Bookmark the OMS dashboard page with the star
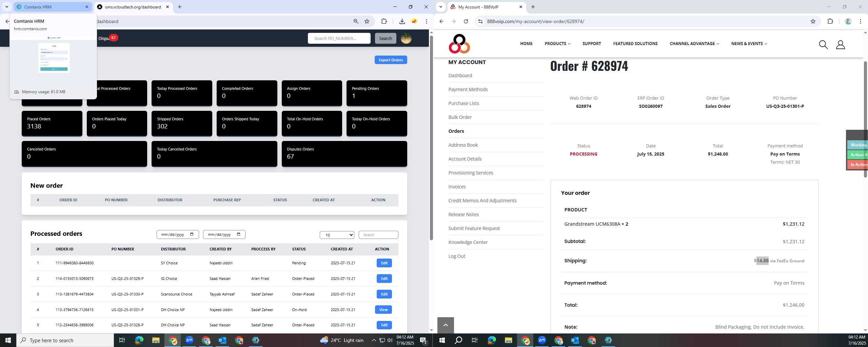 pyautogui.click(x=367, y=21)
